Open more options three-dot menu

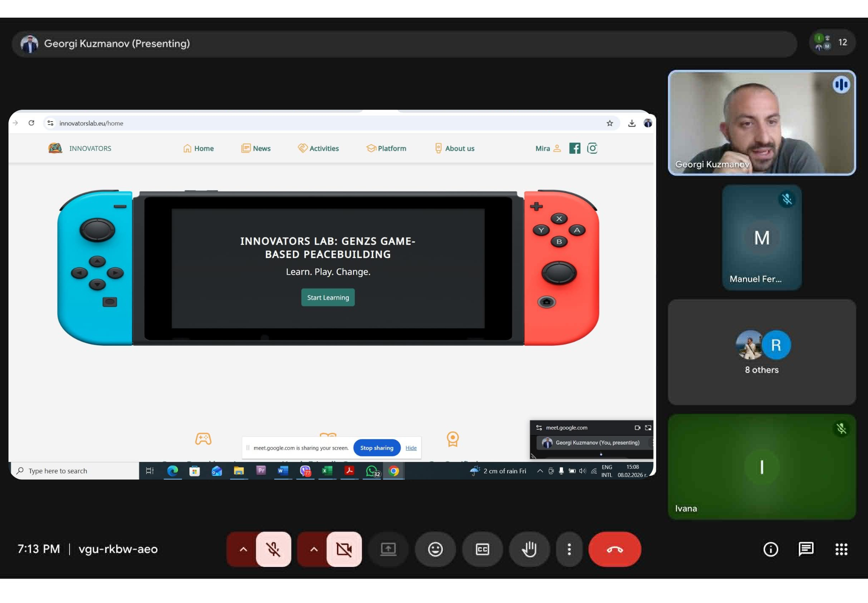[x=569, y=549]
